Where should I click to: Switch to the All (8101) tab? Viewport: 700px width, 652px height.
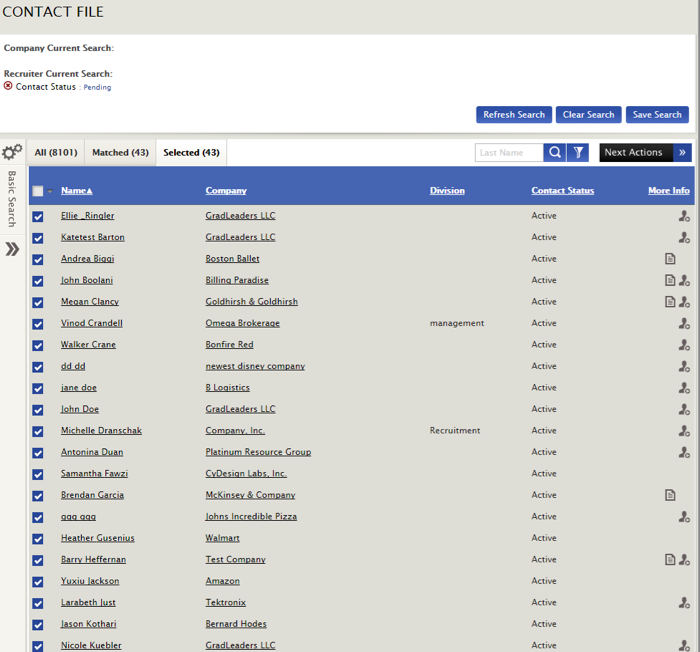pyautogui.click(x=56, y=152)
